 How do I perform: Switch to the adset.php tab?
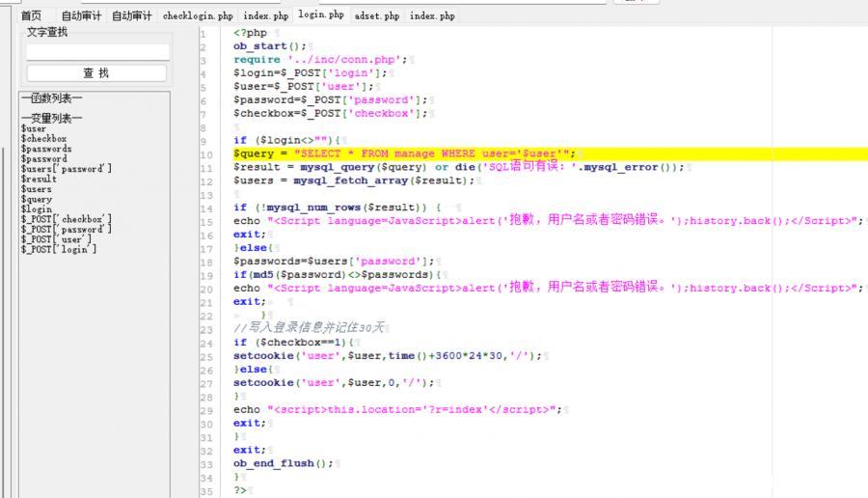tap(377, 15)
